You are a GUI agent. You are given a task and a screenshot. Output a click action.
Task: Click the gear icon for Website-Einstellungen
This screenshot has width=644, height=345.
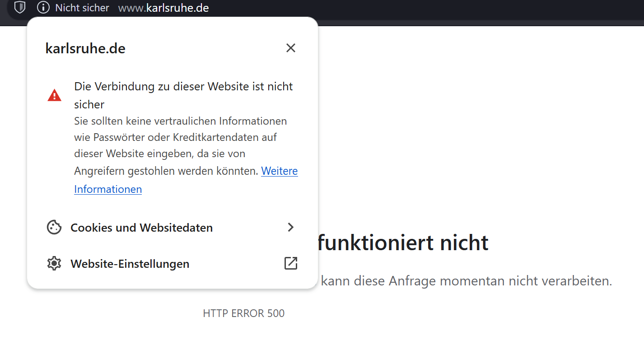(x=54, y=263)
